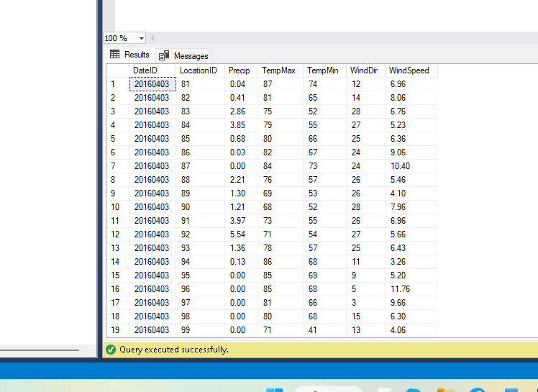The height and width of the screenshot is (392, 538).
Task: Click the Precip column header
Action: (x=239, y=70)
